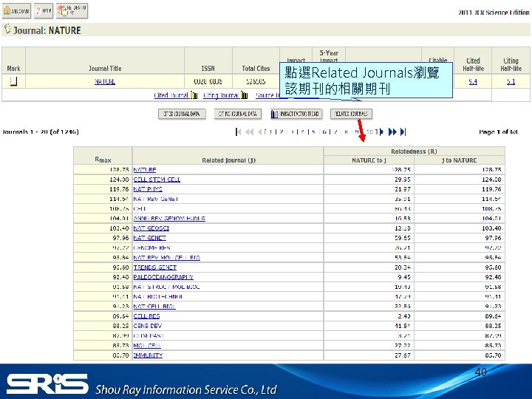Click the Cited Journal Data button
The height and width of the screenshot is (399, 532).
182,114
